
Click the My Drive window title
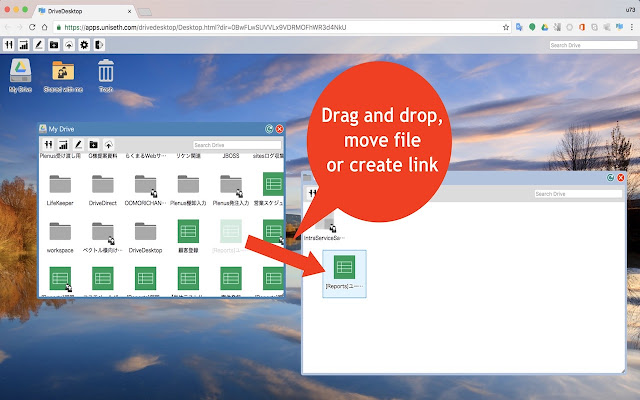coord(61,129)
